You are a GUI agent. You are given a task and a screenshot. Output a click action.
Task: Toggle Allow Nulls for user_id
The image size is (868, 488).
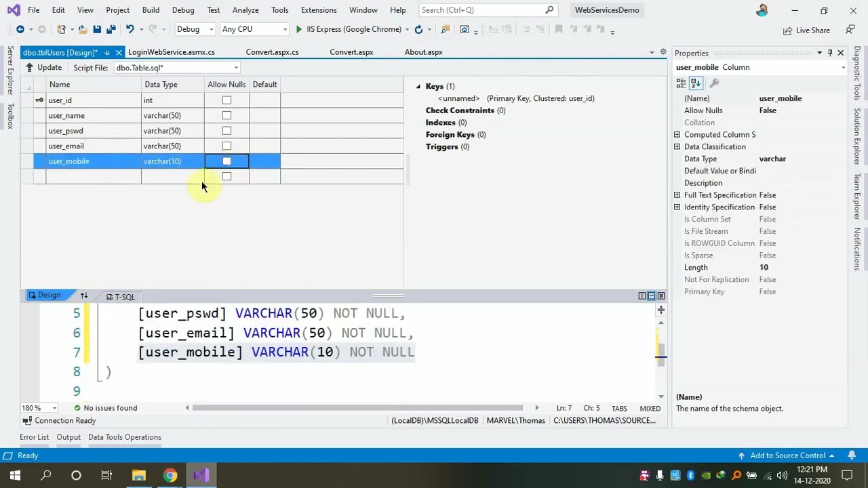[x=226, y=100]
